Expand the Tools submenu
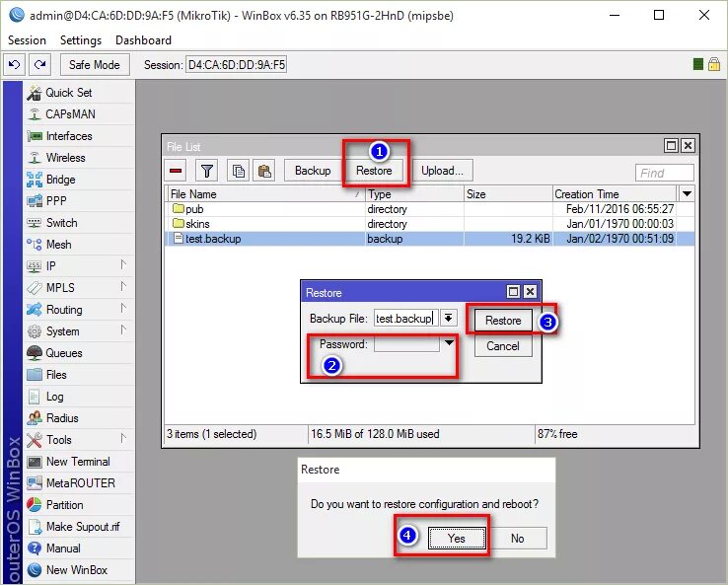Image resolution: width=728 pixels, height=585 pixels. tap(79, 440)
